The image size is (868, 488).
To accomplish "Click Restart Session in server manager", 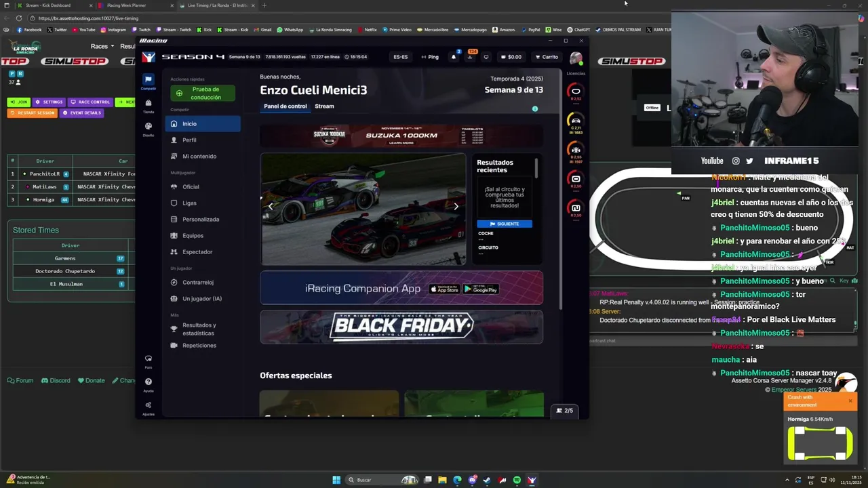I will pyautogui.click(x=33, y=113).
